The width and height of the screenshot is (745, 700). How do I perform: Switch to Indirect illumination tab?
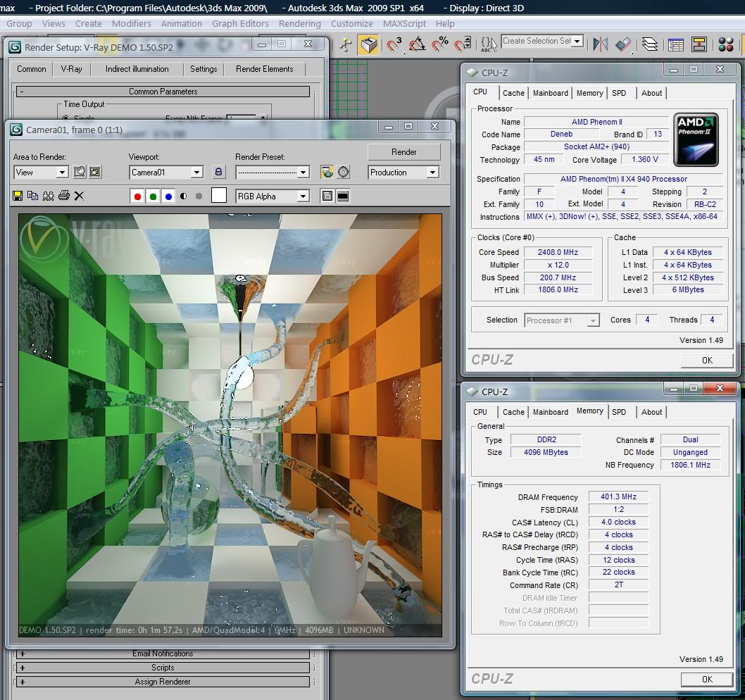[137, 69]
